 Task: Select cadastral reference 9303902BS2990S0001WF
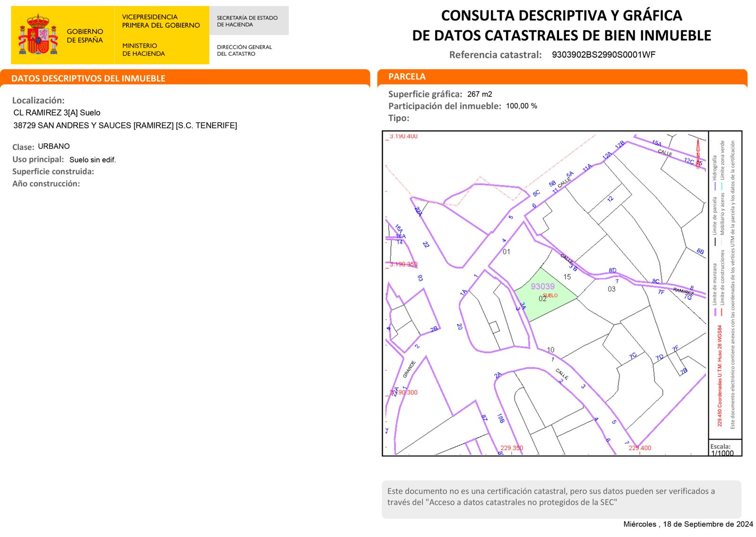(x=603, y=55)
